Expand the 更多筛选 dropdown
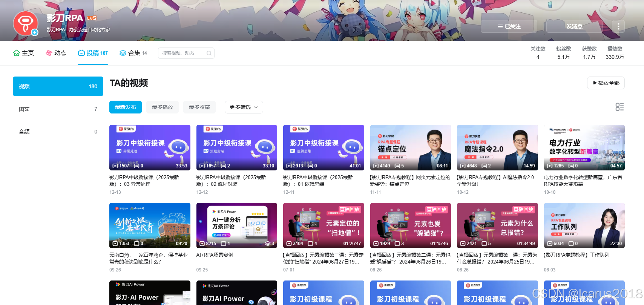This screenshot has height=305, width=644. (x=244, y=107)
